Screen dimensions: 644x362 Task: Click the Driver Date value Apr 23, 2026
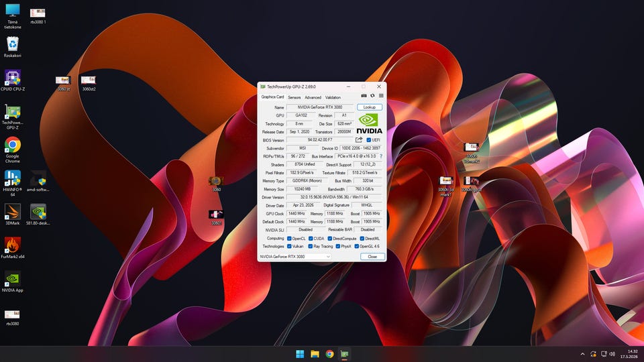(303, 205)
